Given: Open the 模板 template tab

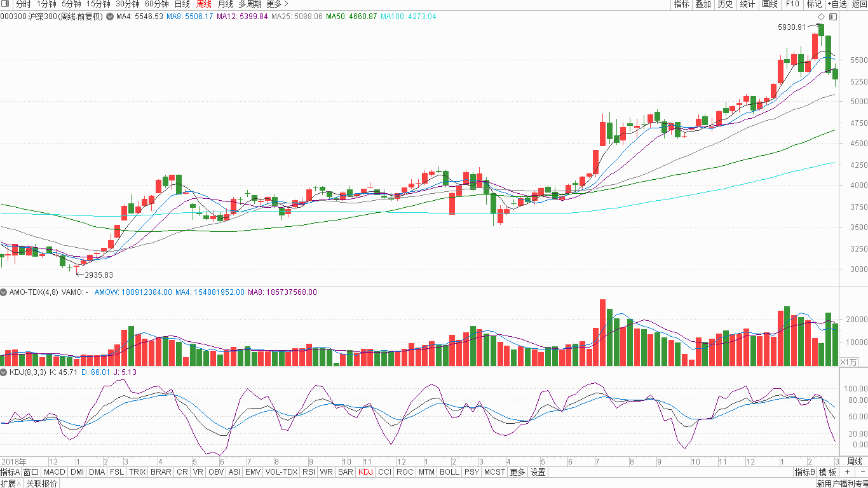Looking at the screenshot, I should point(827,472).
